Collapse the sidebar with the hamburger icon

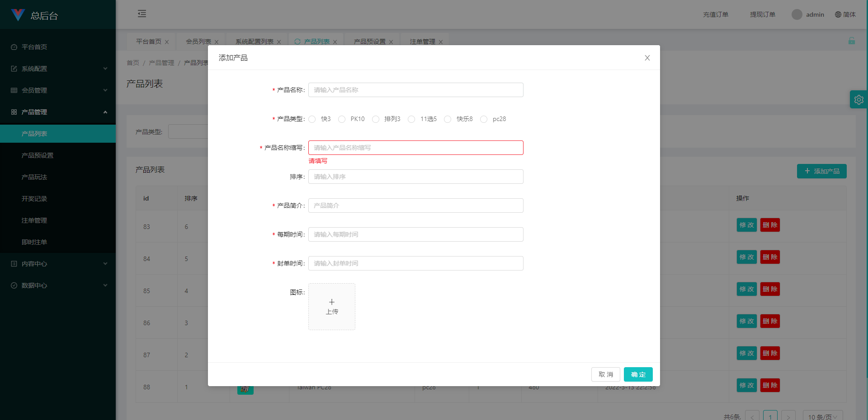tap(142, 14)
